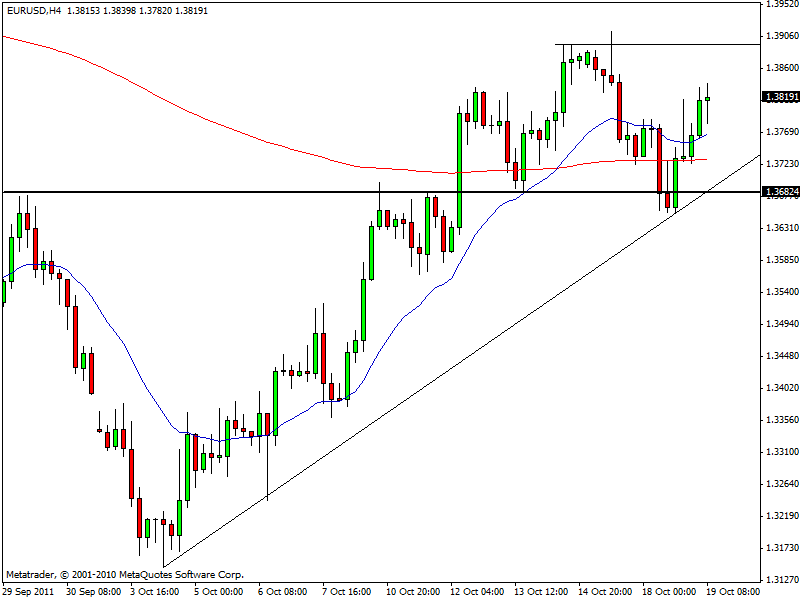The height and width of the screenshot is (600, 800).
Task: Click the 1.39520 price scale label
Action: [x=780, y=4]
